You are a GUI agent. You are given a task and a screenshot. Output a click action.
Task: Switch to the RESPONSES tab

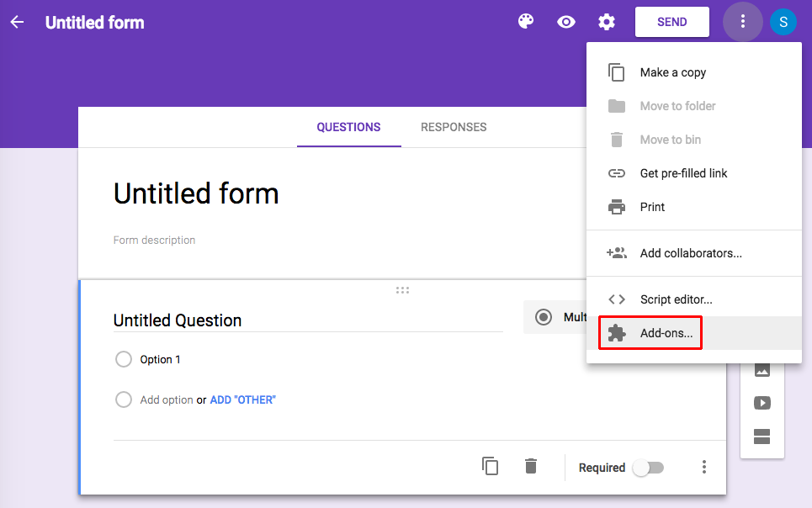pos(454,127)
